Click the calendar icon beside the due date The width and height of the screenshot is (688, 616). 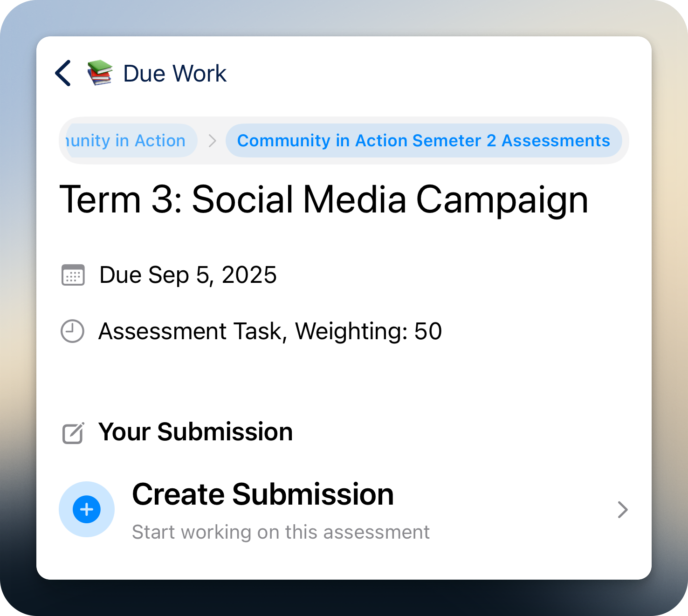click(73, 275)
